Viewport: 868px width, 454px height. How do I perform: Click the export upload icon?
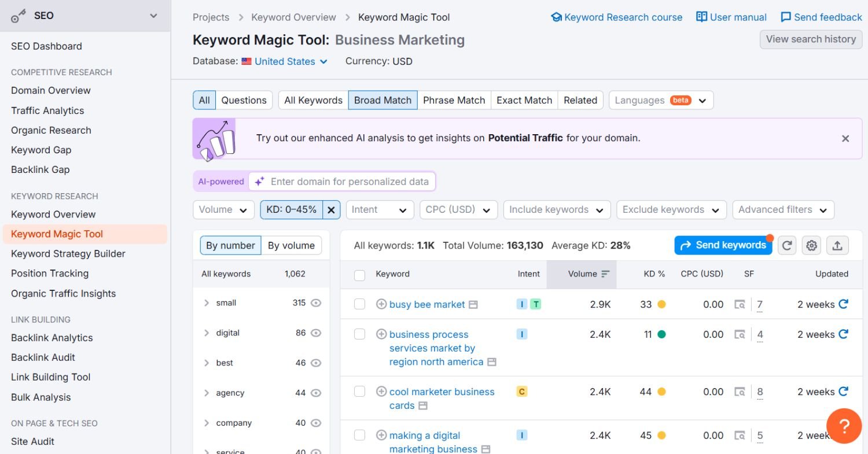coord(837,245)
